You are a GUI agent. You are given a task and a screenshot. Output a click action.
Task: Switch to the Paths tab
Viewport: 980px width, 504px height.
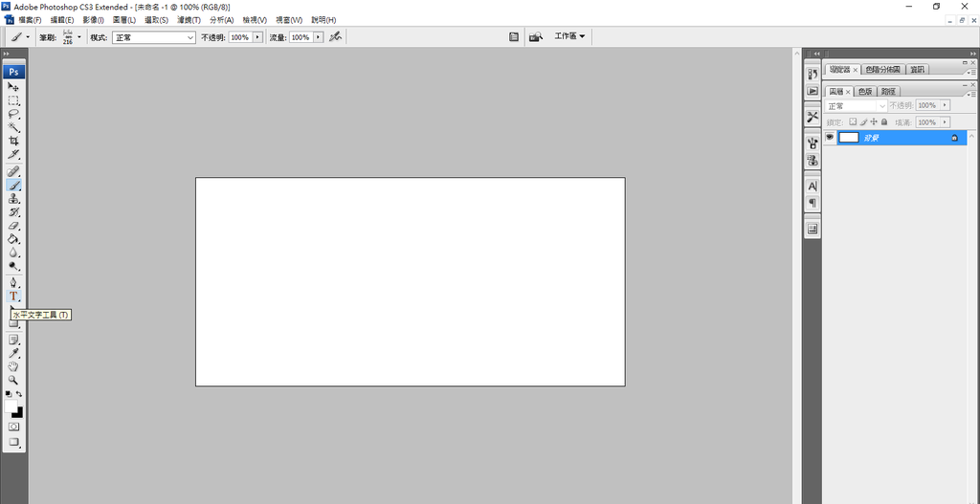coord(888,91)
